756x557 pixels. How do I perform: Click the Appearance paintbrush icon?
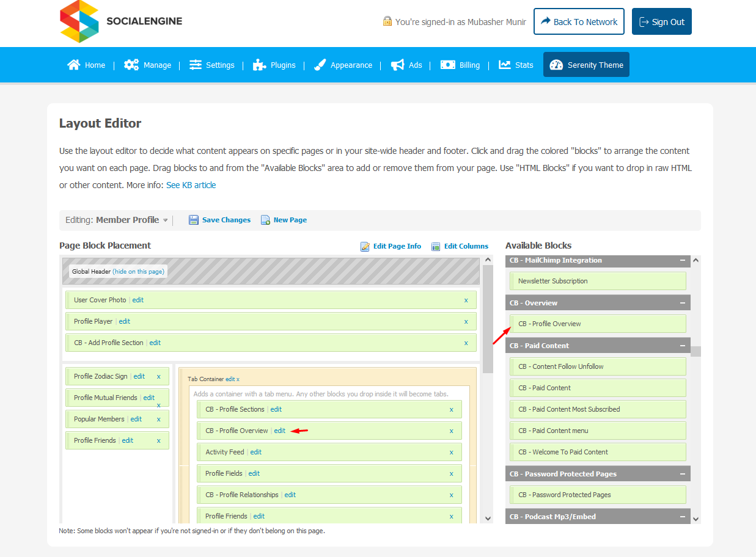pos(320,65)
